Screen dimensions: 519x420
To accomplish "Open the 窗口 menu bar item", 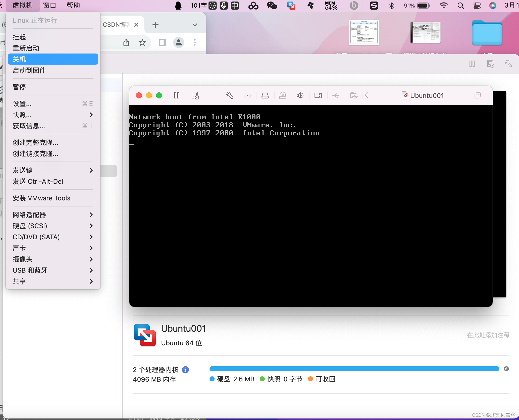I will [49, 5].
